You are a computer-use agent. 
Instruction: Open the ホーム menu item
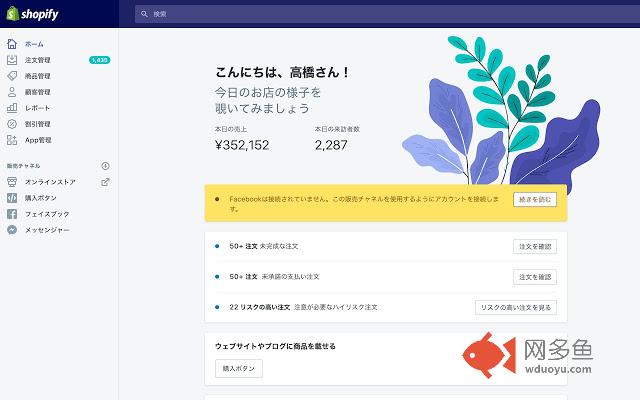coord(34,44)
